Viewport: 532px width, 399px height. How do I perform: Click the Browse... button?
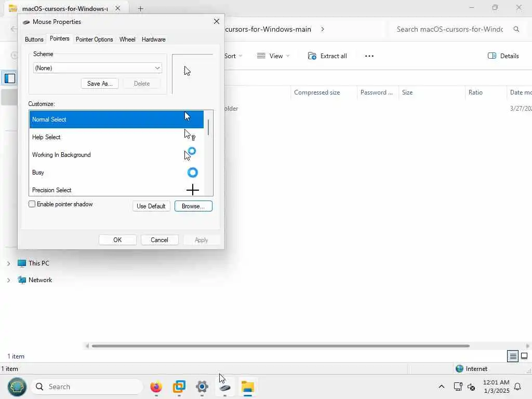[x=193, y=206]
